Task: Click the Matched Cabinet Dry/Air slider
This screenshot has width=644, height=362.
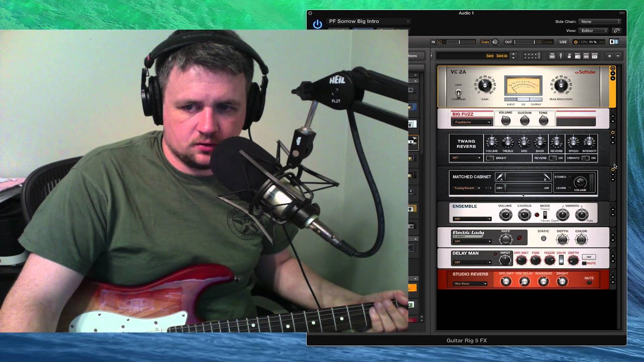Action: (x=523, y=188)
